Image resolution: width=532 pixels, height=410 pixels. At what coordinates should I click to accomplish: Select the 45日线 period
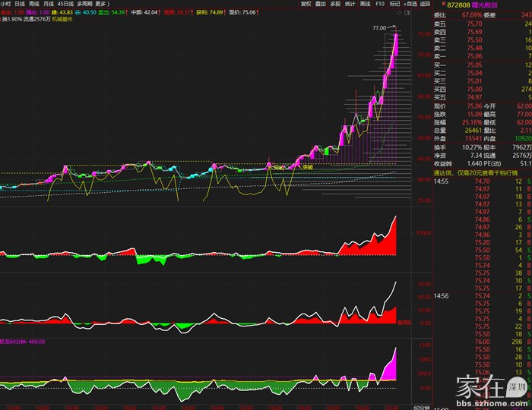(x=66, y=4)
